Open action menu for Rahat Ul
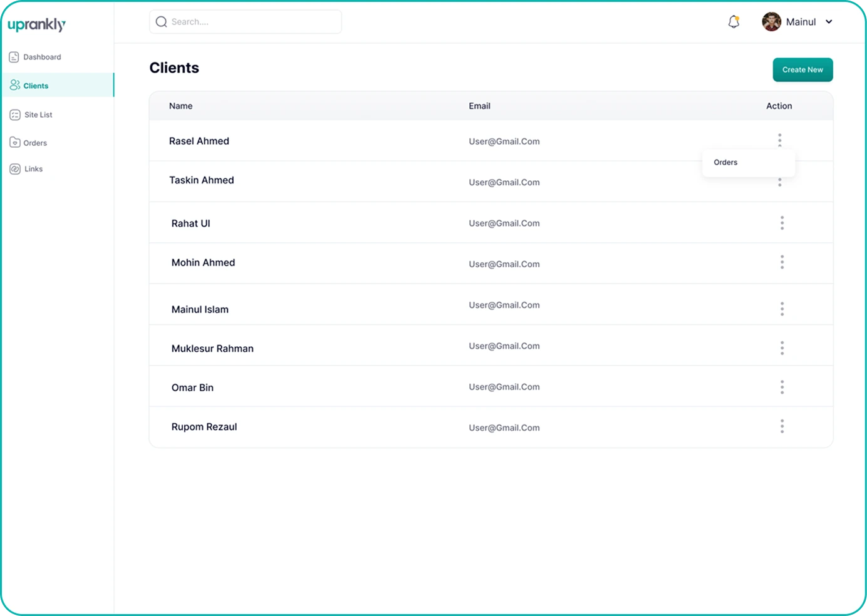Screen dimensions: 867x616 pos(782,223)
